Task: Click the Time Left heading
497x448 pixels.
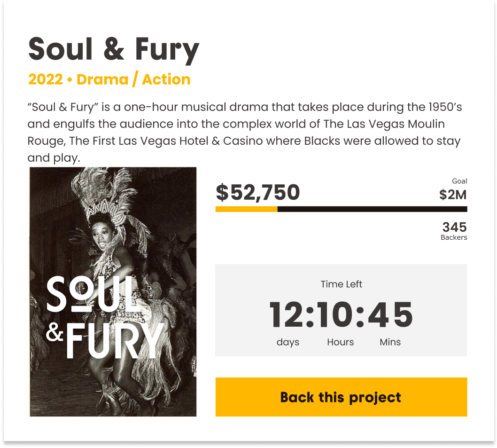Action: (x=342, y=284)
